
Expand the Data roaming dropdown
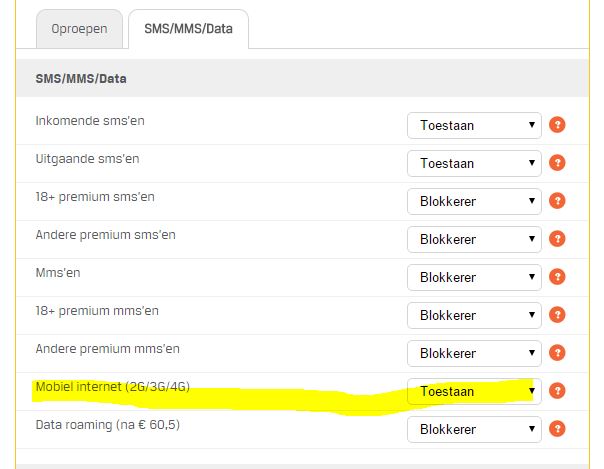pyautogui.click(x=474, y=429)
